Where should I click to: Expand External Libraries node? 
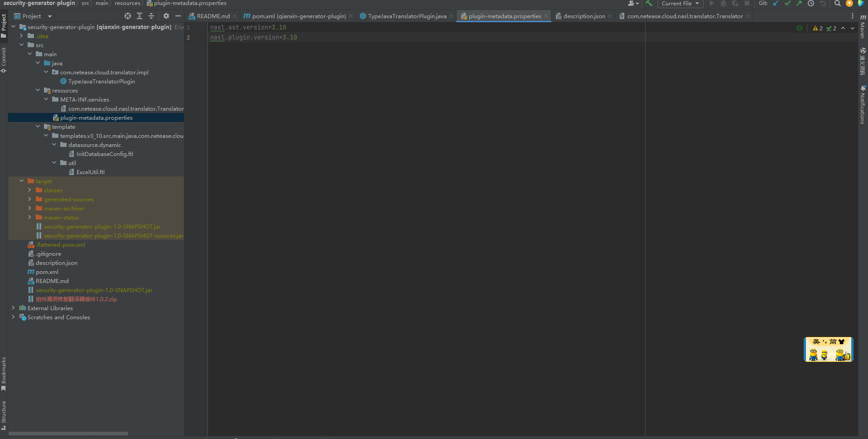(14, 308)
